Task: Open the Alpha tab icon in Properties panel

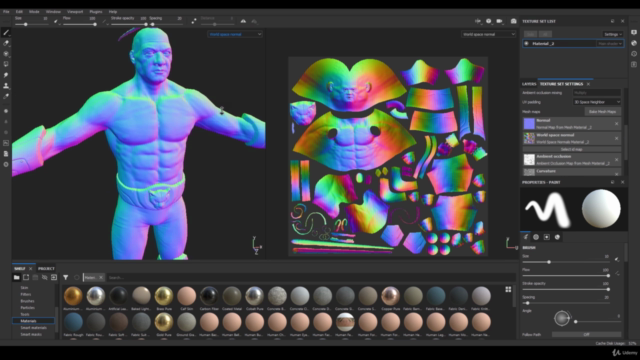Action: pos(536,237)
